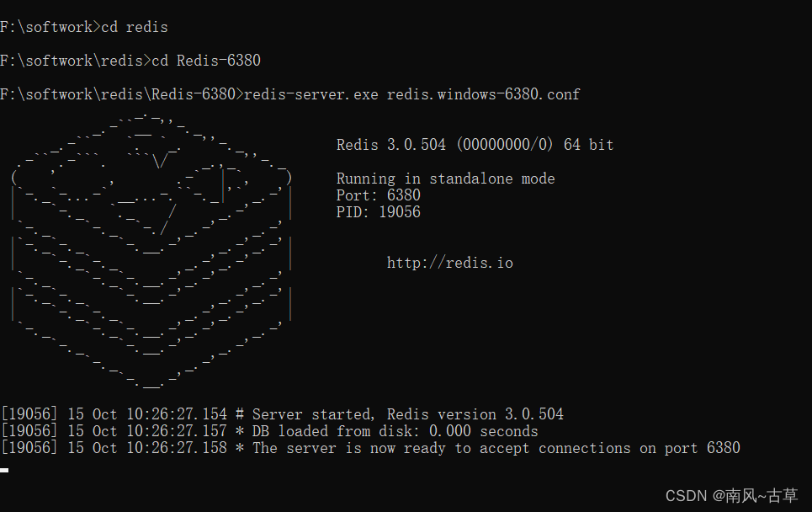Click the 'F:\softwork>' prompt on first line
812x512 pixels.
pyautogui.click(x=50, y=27)
